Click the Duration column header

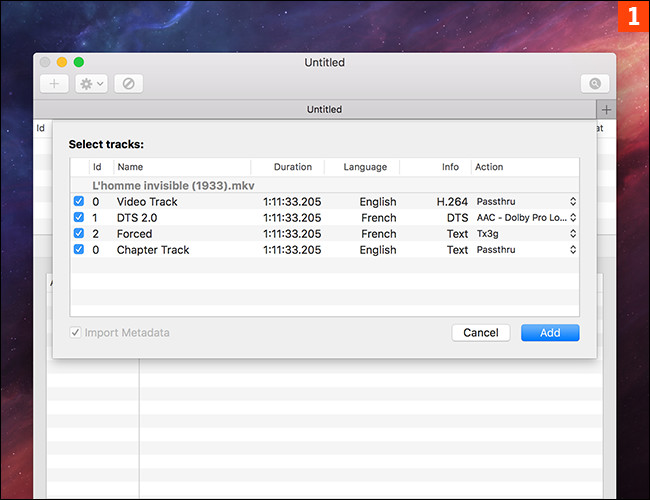pos(292,167)
